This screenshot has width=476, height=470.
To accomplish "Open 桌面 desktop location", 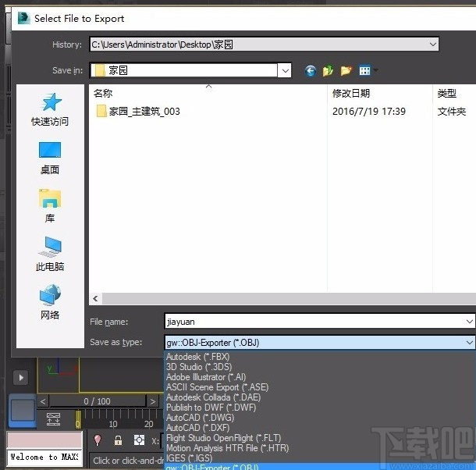I will [50, 158].
